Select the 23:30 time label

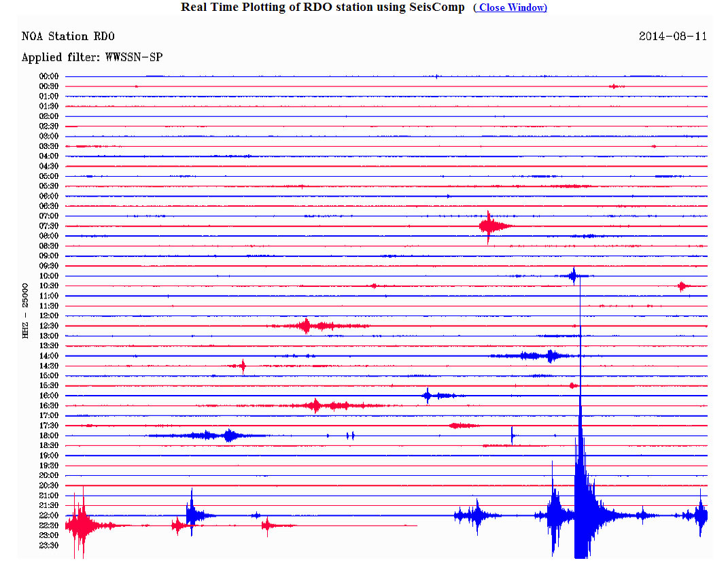48,545
